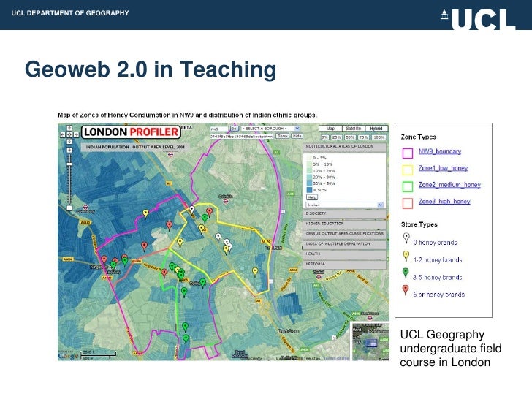Screen dimensions: 532x399
Task: Set layer opacity to 75%
Action: pos(364,137)
